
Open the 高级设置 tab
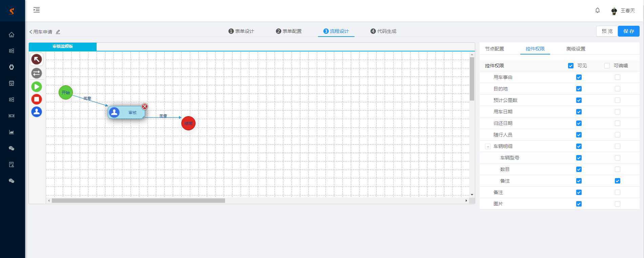click(576, 49)
